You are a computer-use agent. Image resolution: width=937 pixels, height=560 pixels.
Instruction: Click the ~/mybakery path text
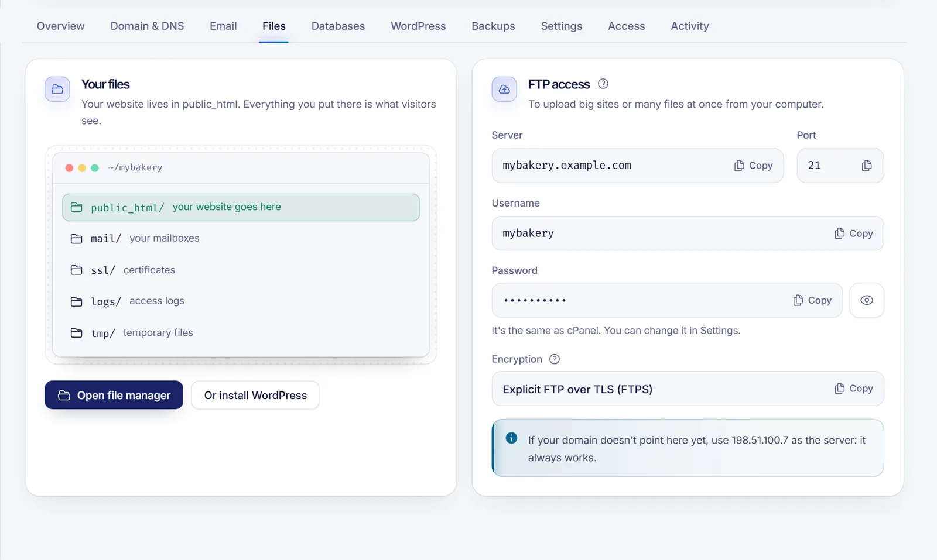click(135, 167)
